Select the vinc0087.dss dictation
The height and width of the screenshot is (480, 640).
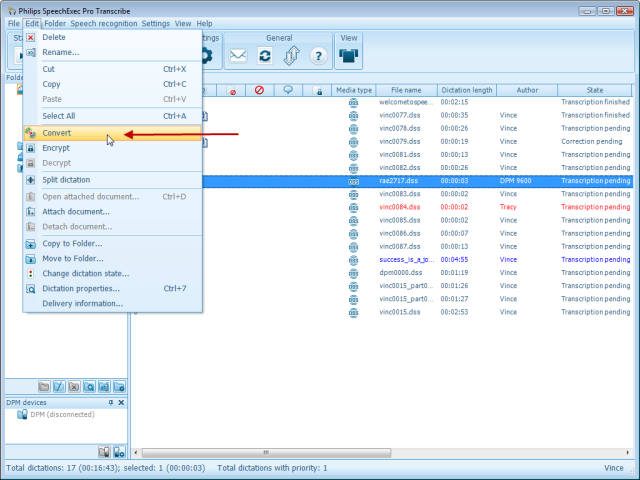coord(400,247)
